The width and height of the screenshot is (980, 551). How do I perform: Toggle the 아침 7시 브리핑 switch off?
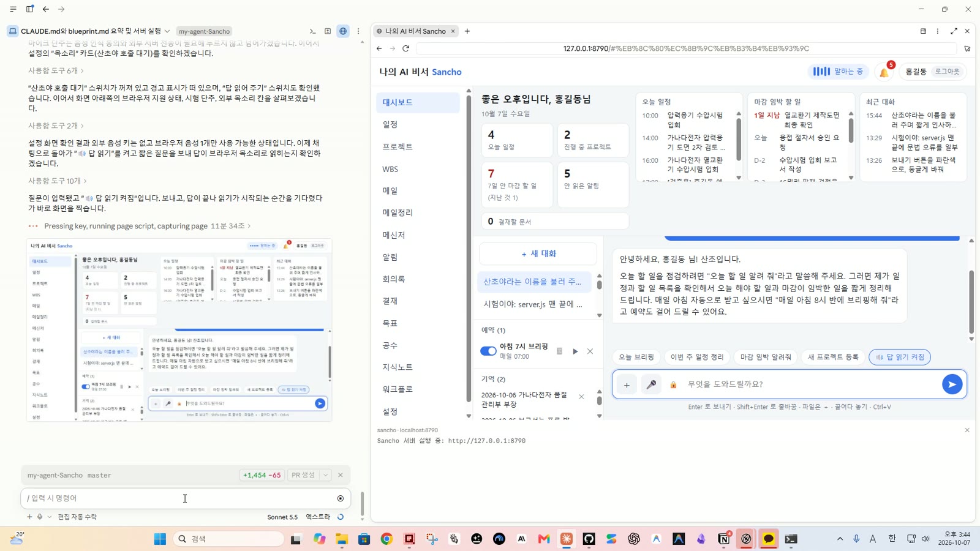pyautogui.click(x=488, y=351)
